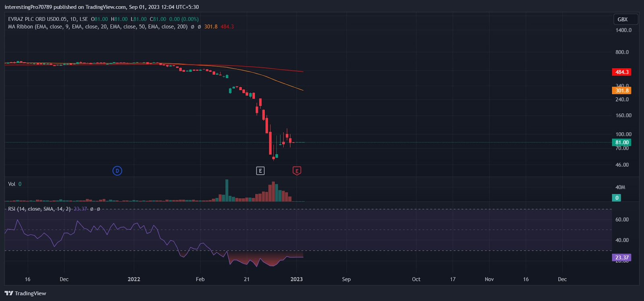Click the green 0 volume axis label
Viewport: 644px width, 301px height.
coord(617,198)
